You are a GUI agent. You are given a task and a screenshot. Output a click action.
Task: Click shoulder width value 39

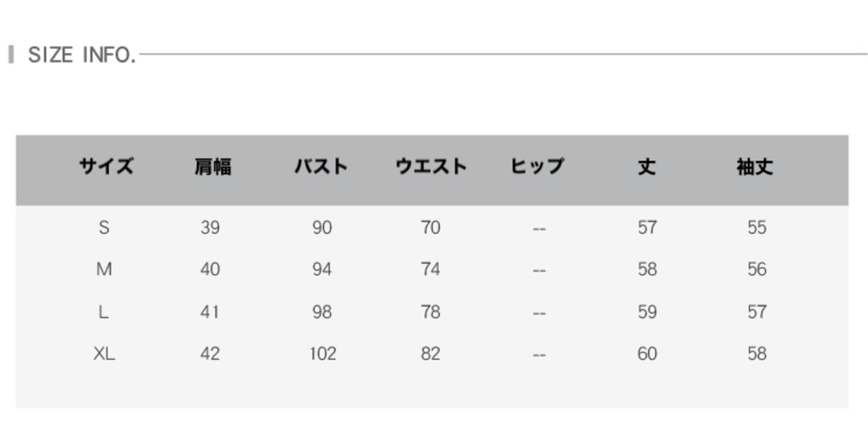coord(210,228)
